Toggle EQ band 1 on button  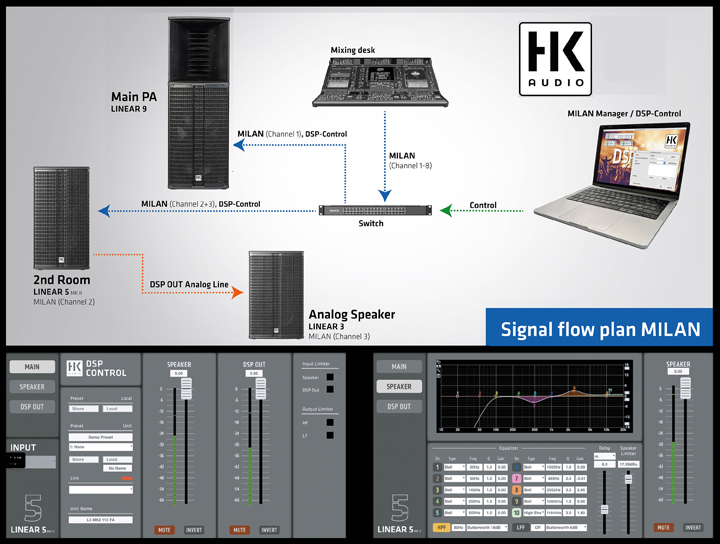click(438, 467)
